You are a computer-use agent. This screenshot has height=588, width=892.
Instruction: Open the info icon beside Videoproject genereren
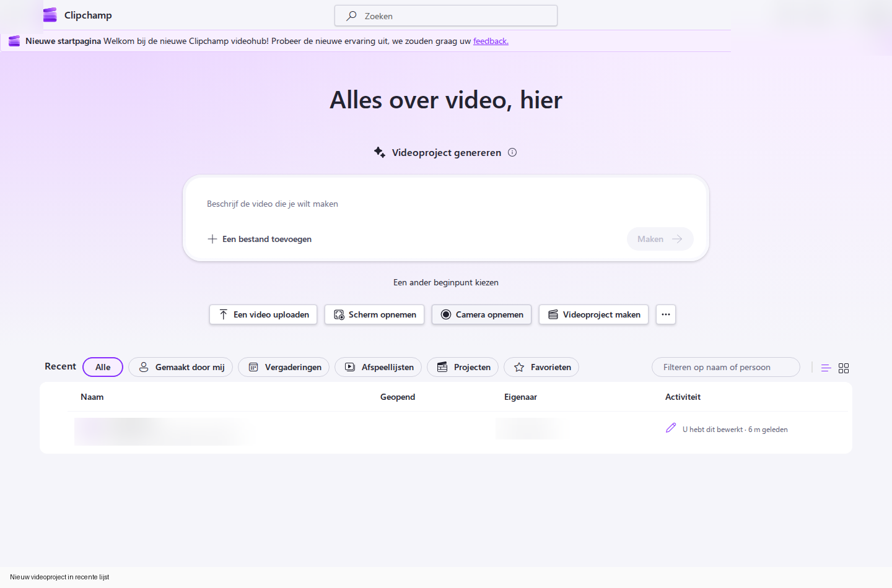tap(512, 152)
